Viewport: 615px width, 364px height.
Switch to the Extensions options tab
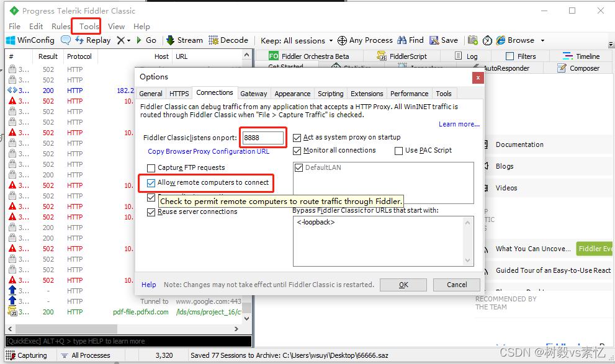tap(367, 94)
